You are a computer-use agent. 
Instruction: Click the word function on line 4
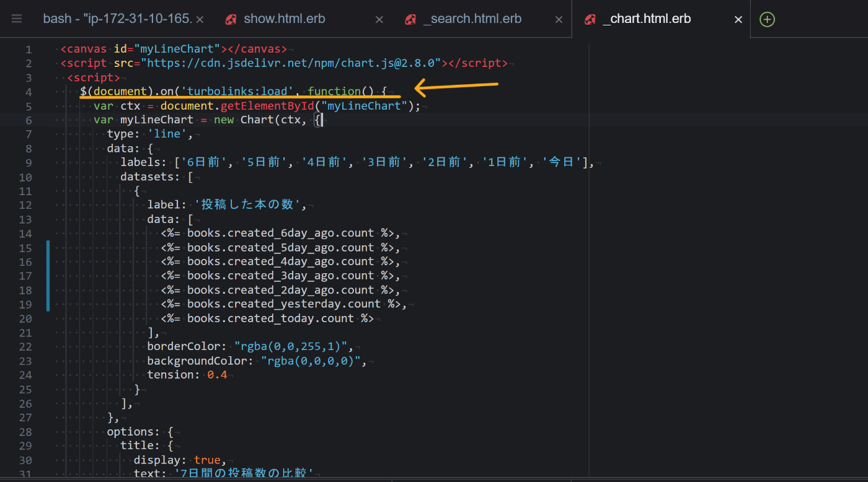click(x=334, y=92)
